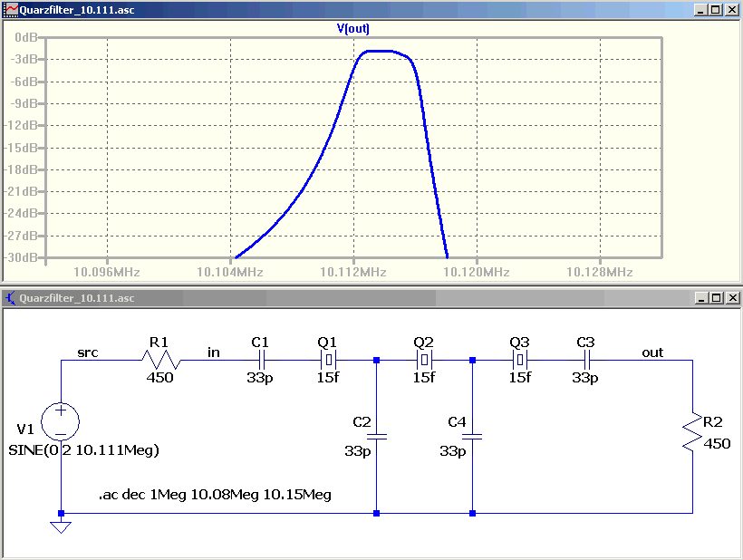Select crystal Q1 symbol
Screen dimensions: 743x560
[328, 361]
